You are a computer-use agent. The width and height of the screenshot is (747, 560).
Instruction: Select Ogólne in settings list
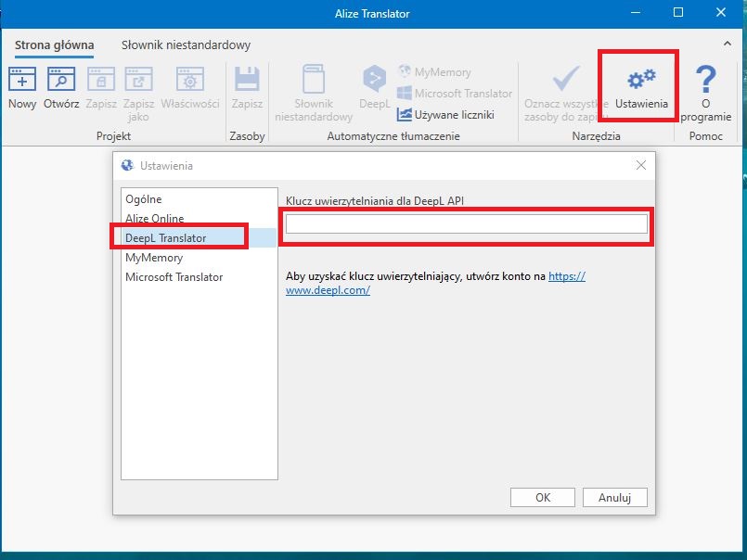click(200, 199)
